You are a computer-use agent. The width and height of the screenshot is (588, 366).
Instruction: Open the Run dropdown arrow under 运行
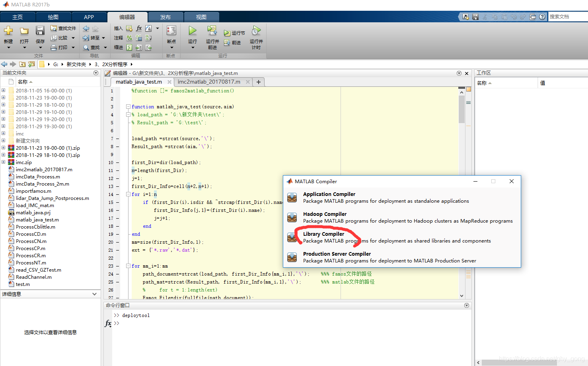tap(193, 48)
